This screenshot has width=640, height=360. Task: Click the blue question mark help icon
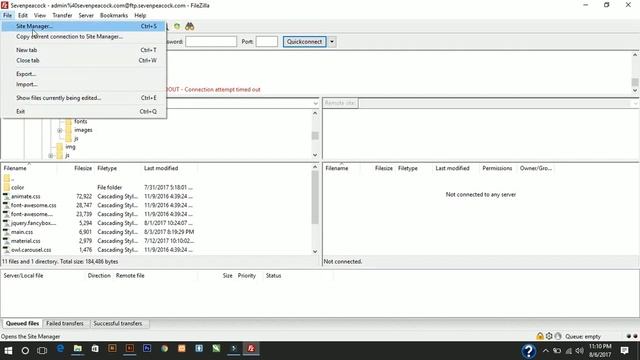(x=529, y=351)
